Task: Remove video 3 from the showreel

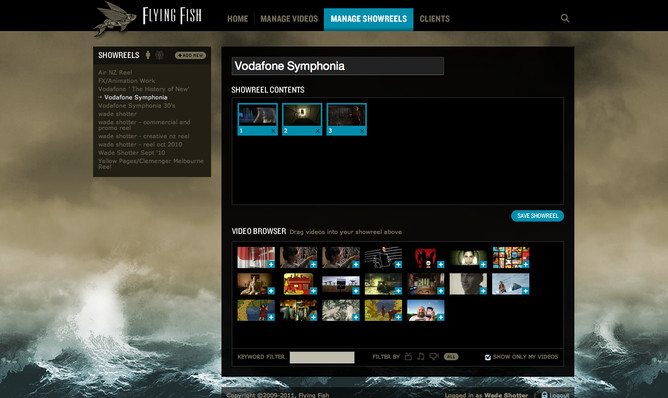Action: (362, 131)
